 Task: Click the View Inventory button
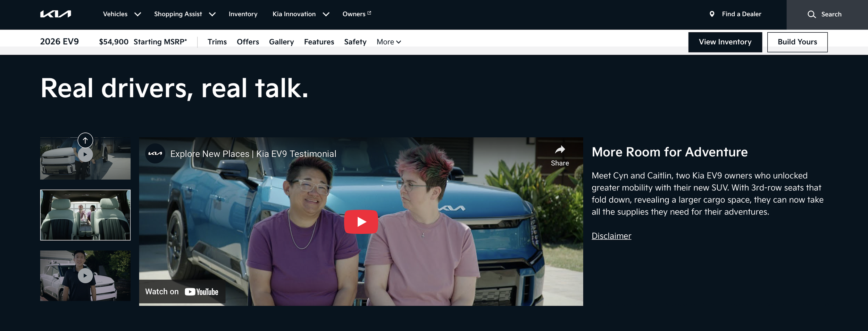coord(725,42)
